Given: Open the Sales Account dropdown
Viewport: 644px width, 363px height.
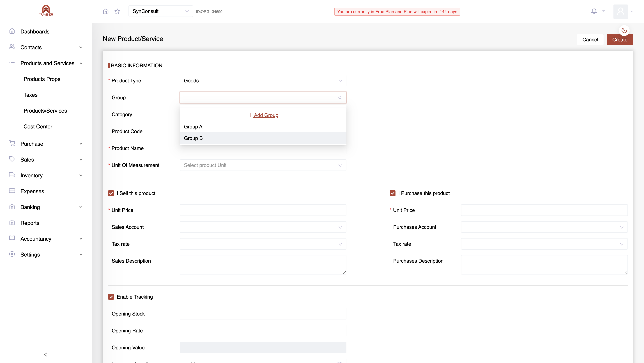Looking at the screenshot, I should click(263, 227).
